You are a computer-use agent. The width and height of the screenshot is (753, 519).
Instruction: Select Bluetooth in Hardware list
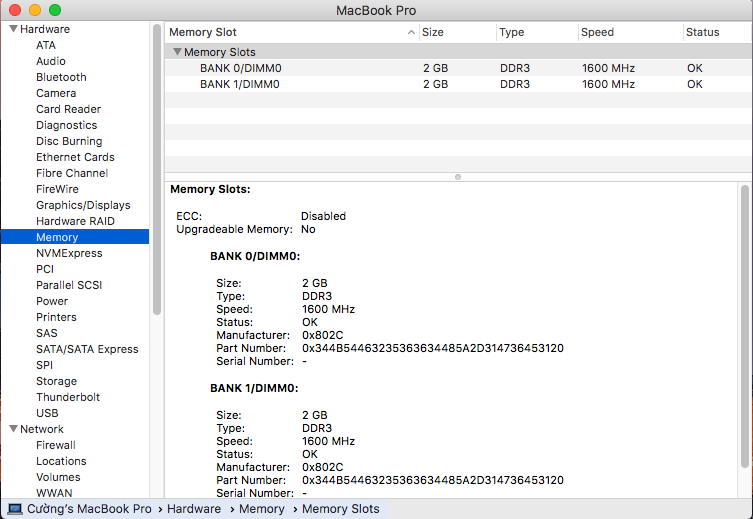[x=61, y=77]
